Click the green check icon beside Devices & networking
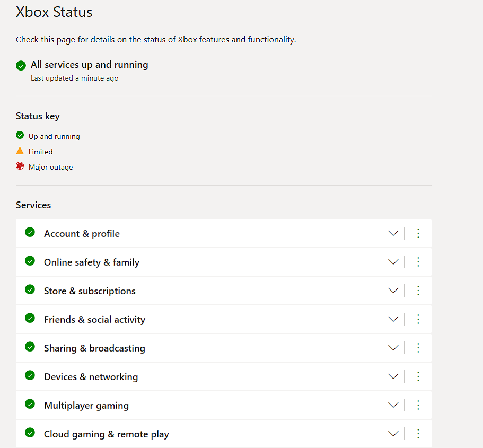Viewport: 483px width, 448px height. 30,375
